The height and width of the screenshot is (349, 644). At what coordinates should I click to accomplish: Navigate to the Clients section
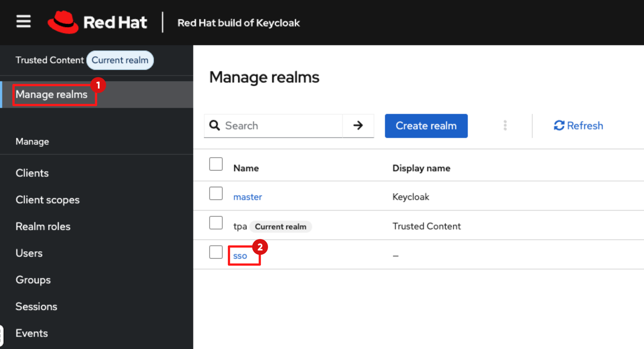(x=32, y=173)
